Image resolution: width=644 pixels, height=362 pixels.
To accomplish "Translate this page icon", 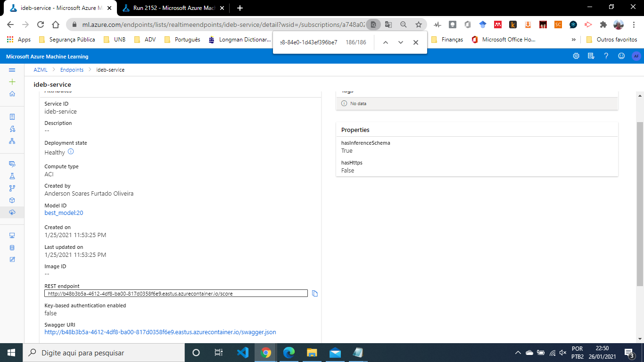I will [x=388, y=25].
